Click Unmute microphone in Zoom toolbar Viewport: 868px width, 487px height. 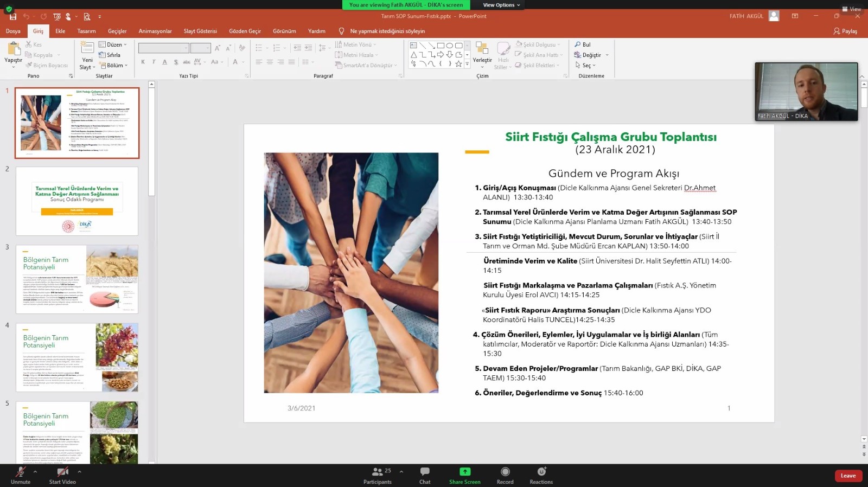coord(21,475)
